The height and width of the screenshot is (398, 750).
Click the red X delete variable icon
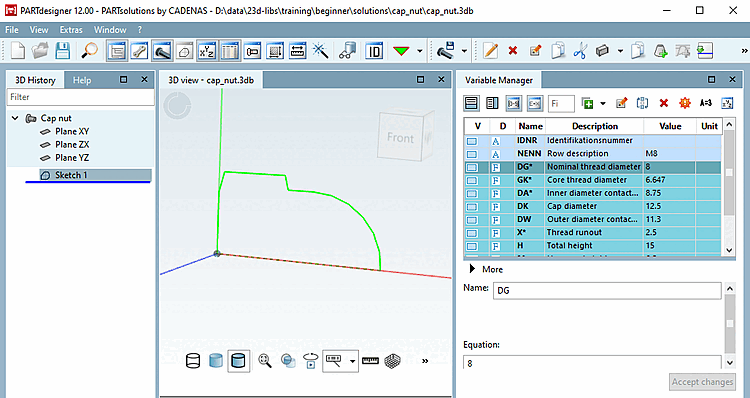663,103
